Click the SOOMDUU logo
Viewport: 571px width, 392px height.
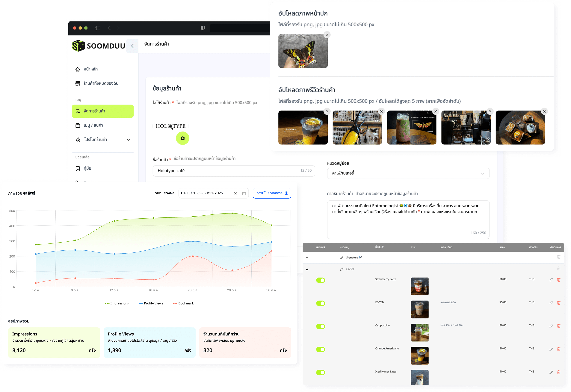99,46
